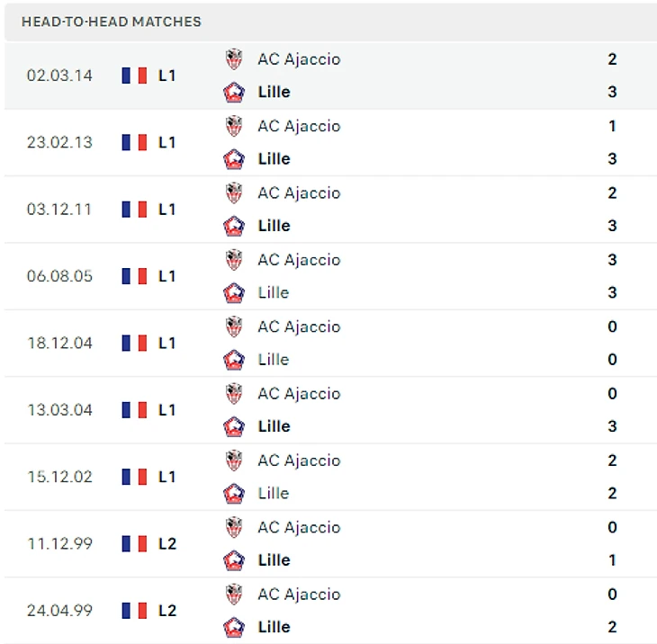Click AC Ajaccio crest in 15.12.02 match
This screenshot has height=644, width=657.
pyautogui.click(x=234, y=461)
